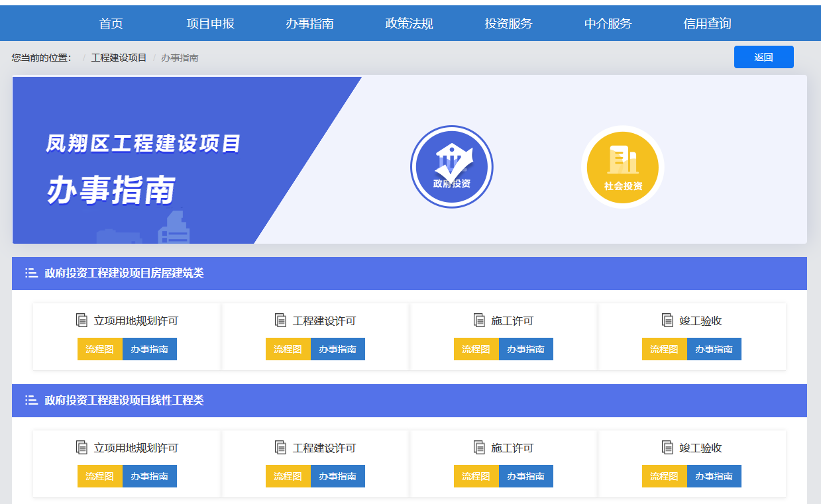Image resolution: width=821 pixels, height=504 pixels.
Task: Open 中介服务 navigation item
Action: pos(608,24)
